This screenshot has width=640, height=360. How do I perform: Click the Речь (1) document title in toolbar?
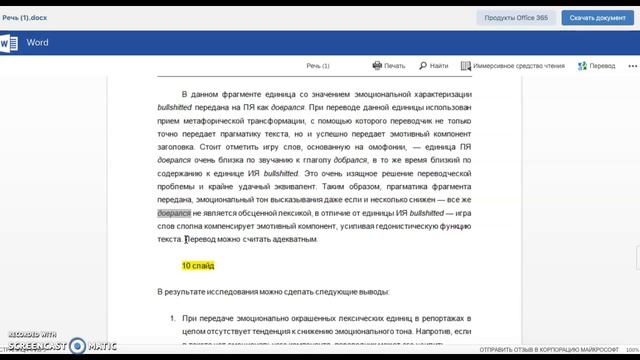(318, 66)
